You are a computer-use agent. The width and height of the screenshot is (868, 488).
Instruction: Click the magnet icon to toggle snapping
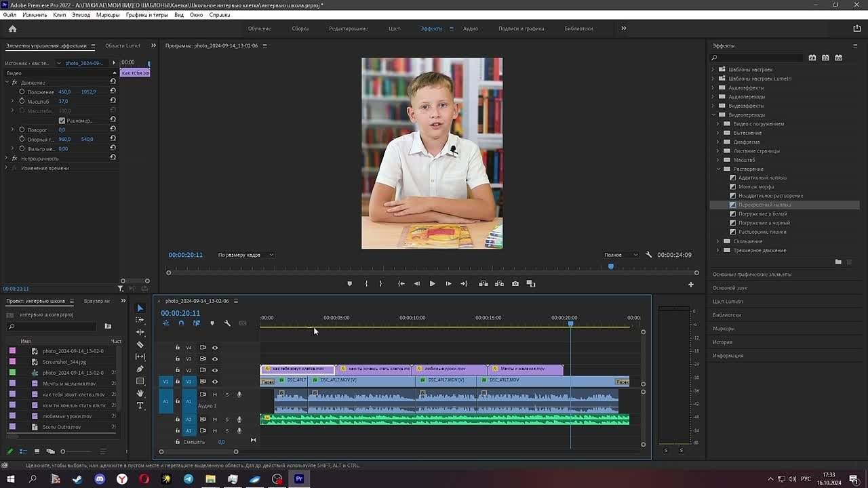[x=181, y=323]
